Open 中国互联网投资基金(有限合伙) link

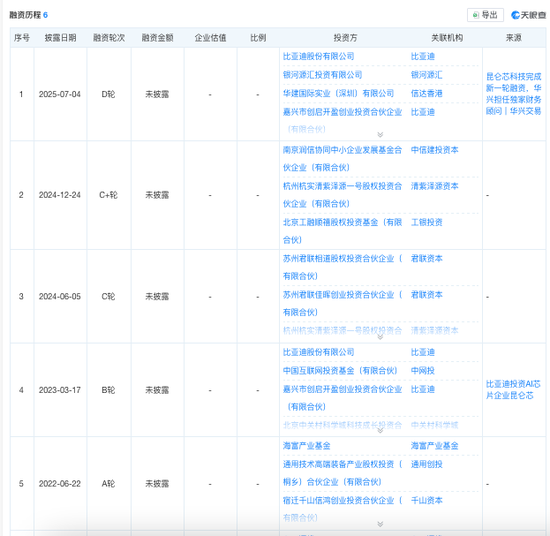click(x=340, y=371)
